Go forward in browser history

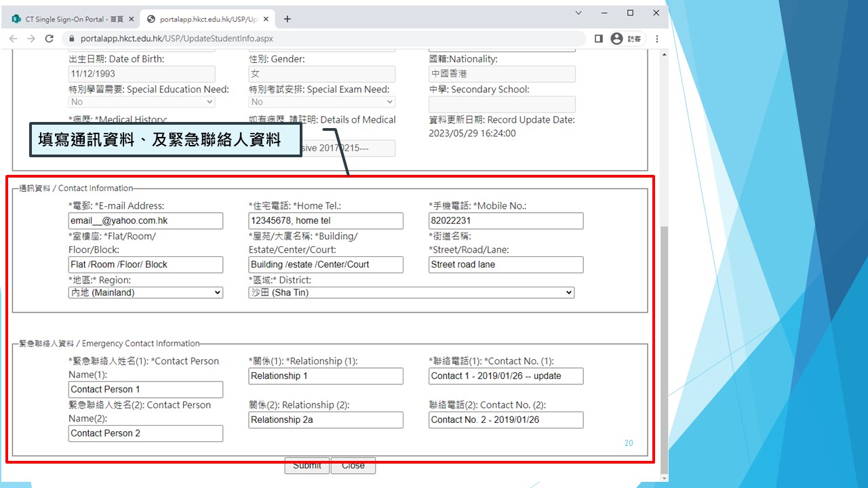tap(31, 39)
